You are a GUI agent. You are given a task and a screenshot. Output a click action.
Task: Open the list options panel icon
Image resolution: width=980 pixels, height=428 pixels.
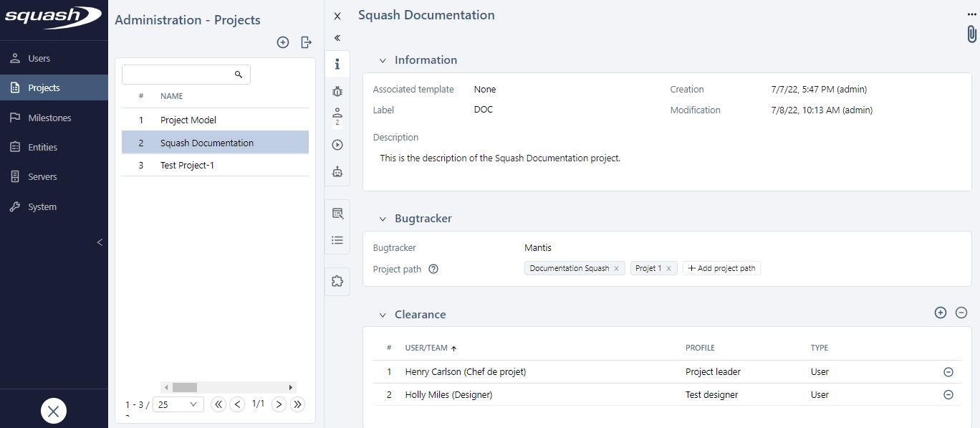coord(337,239)
